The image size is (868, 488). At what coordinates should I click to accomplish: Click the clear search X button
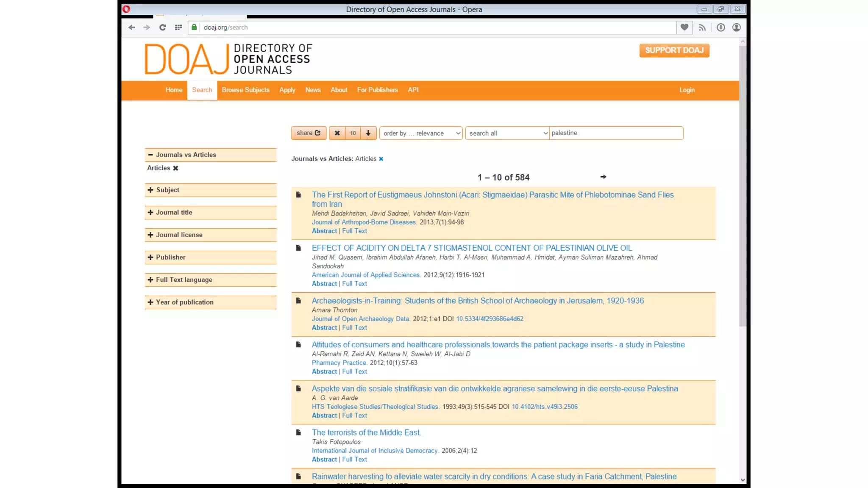tap(337, 133)
